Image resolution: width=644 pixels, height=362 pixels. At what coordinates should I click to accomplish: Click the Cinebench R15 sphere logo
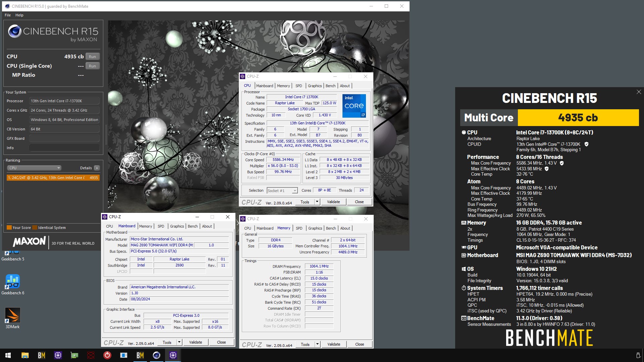[15, 31]
